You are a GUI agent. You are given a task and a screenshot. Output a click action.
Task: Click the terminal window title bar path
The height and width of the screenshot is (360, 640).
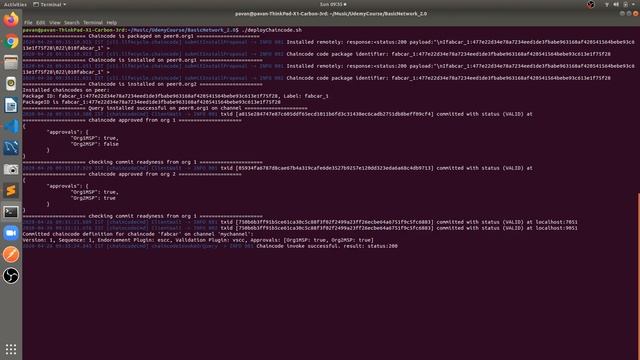[x=331, y=13]
